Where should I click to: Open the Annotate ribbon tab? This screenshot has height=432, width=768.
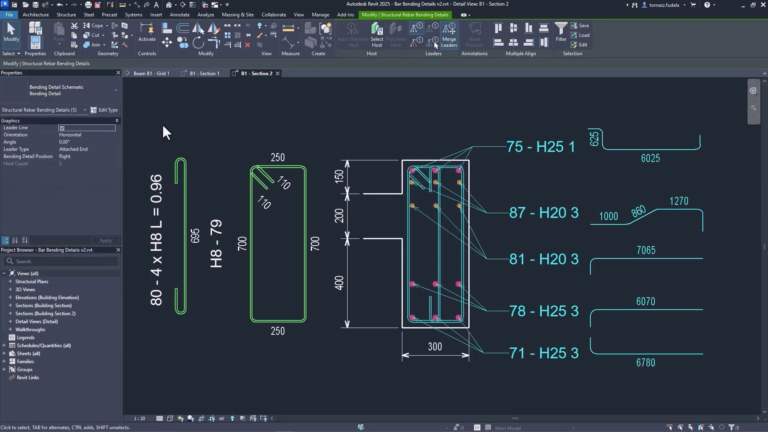click(x=179, y=15)
